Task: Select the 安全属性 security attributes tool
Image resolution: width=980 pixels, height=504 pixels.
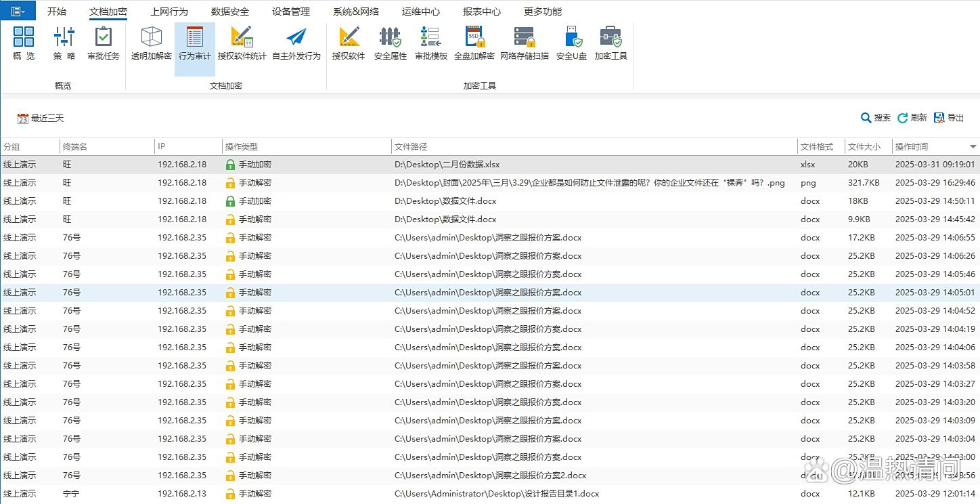Action: [390, 43]
